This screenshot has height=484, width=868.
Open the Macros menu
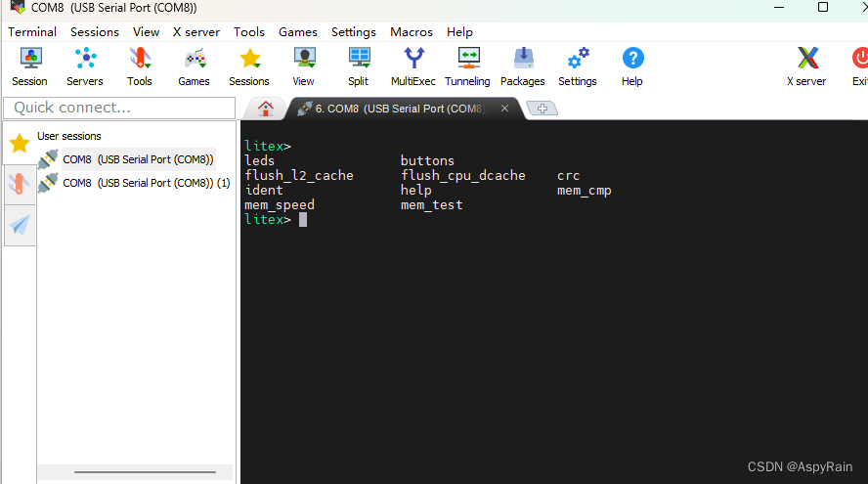(412, 32)
